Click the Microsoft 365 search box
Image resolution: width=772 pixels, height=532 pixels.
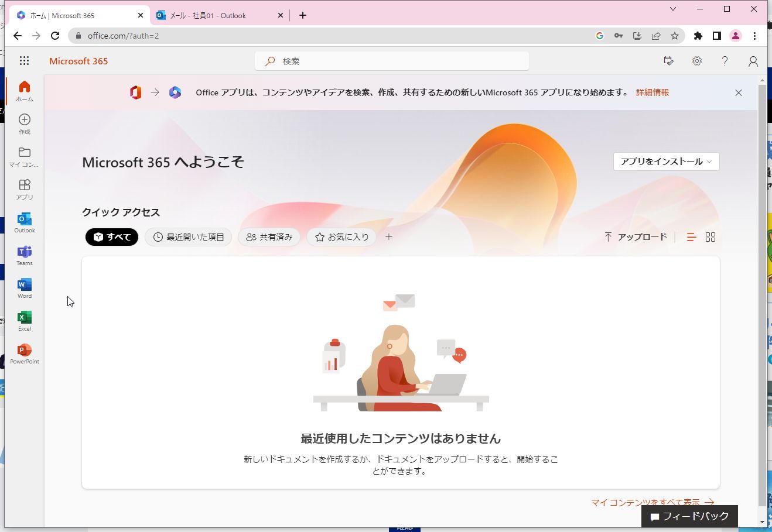pyautogui.click(x=392, y=61)
